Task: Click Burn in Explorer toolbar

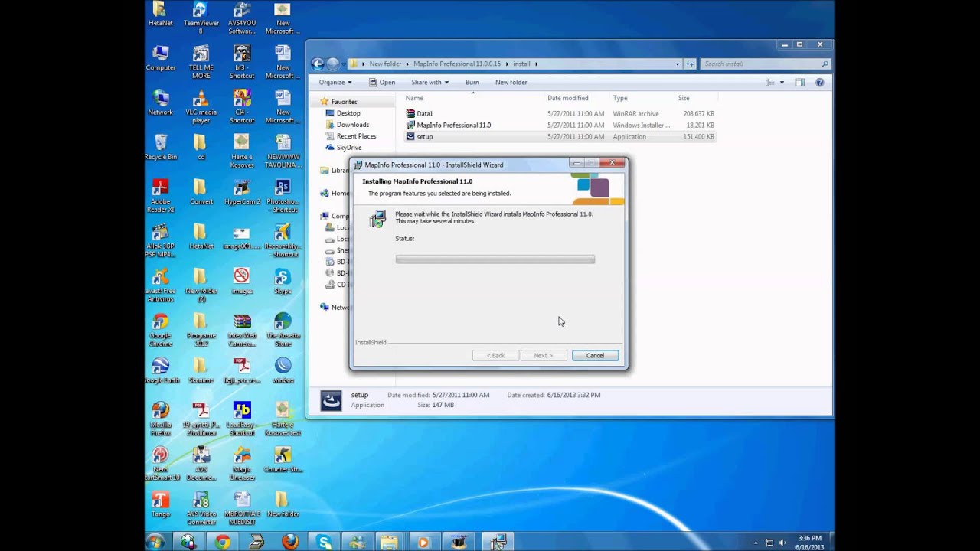Action: tap(472, 82)
